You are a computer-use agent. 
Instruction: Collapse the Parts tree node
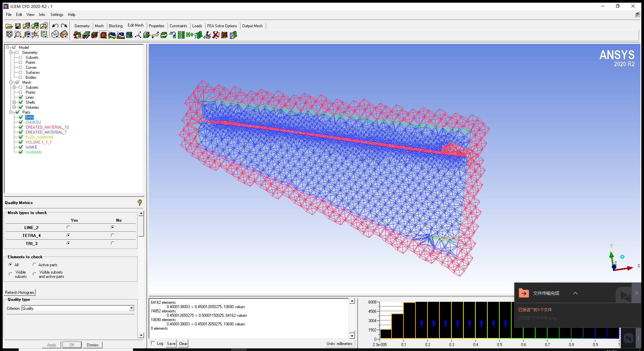(x=11, y=112)
